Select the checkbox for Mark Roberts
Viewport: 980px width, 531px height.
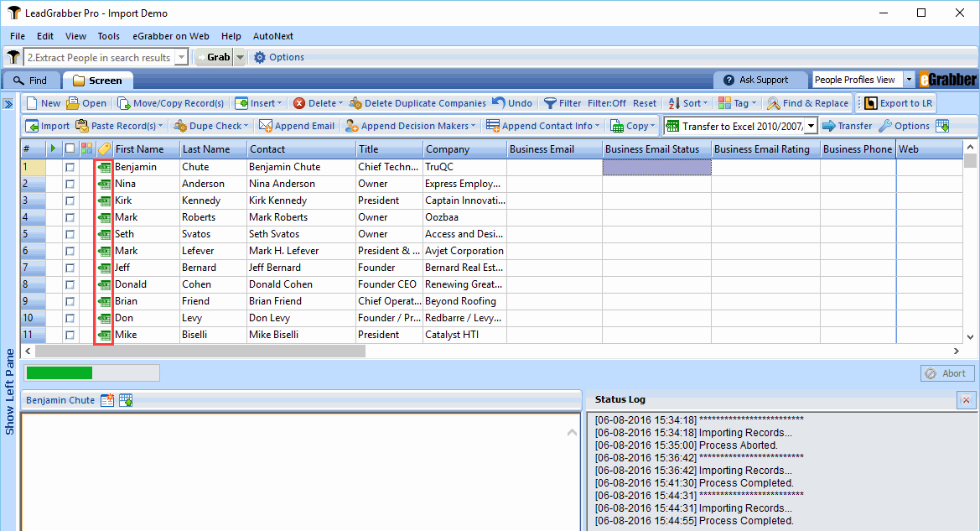point(70,217)
